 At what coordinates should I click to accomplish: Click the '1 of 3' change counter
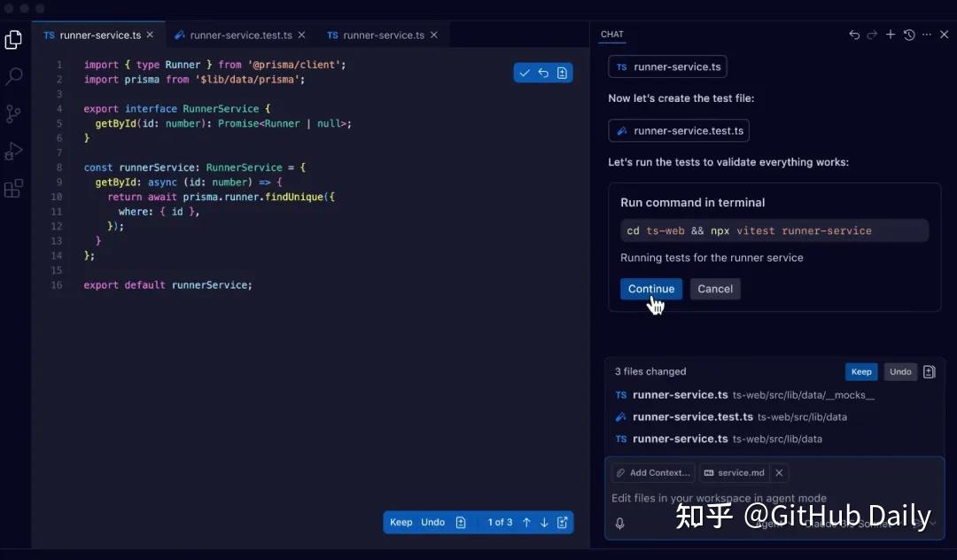pyautogui.click(x=500, y=522)
